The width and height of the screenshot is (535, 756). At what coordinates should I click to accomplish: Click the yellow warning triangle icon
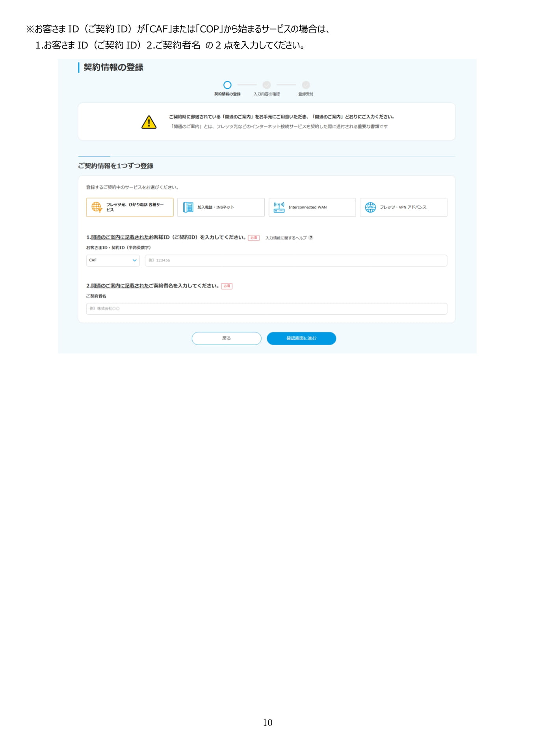click(149, 122)
